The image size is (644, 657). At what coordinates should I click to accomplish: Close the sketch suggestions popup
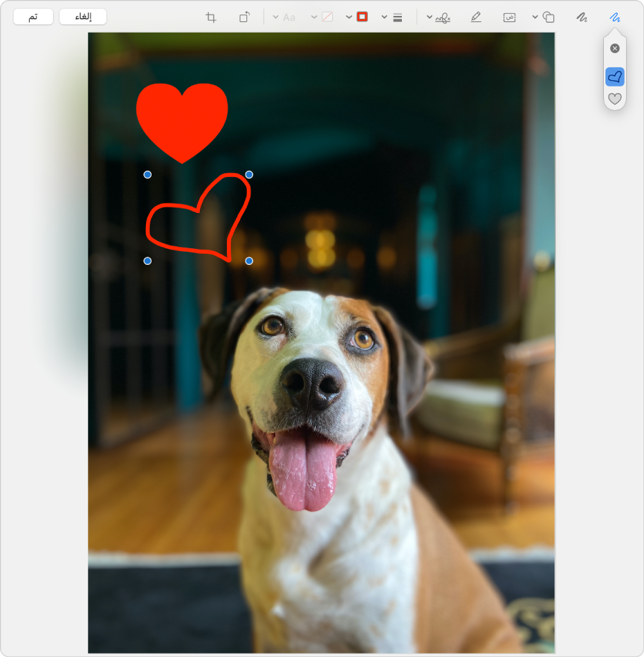coord(614,48)
